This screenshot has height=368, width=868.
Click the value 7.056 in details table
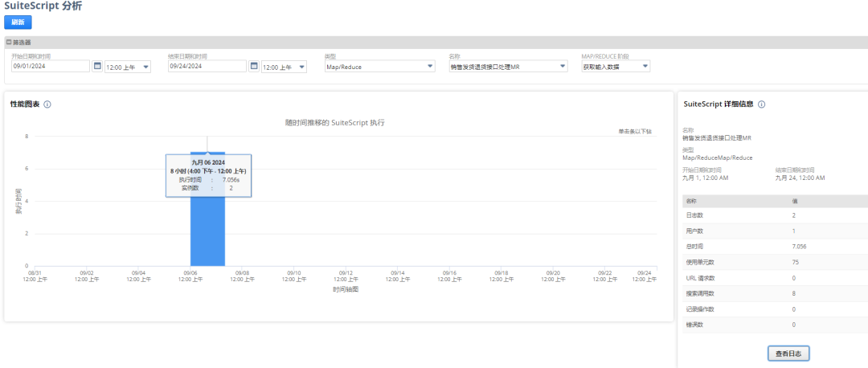click(800, 246)
